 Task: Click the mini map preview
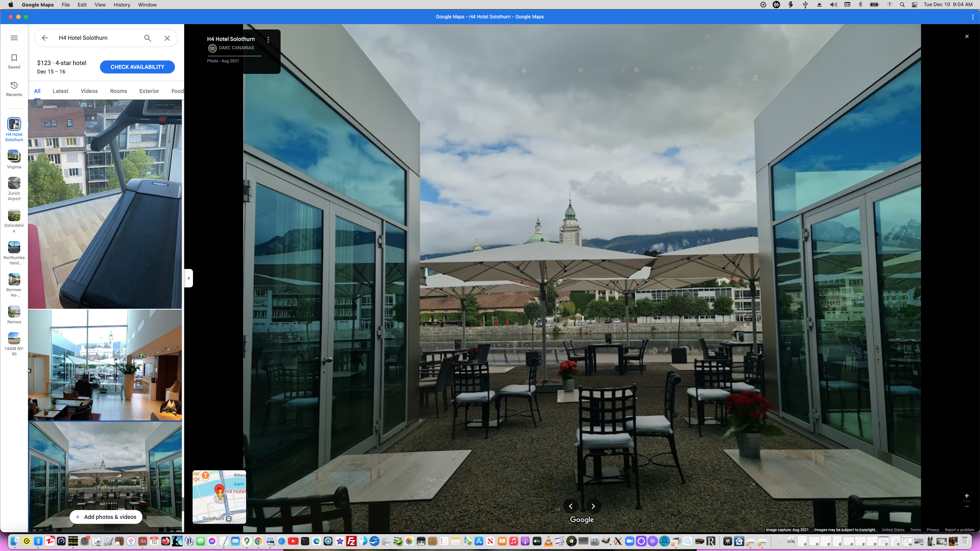coord(219,497)
